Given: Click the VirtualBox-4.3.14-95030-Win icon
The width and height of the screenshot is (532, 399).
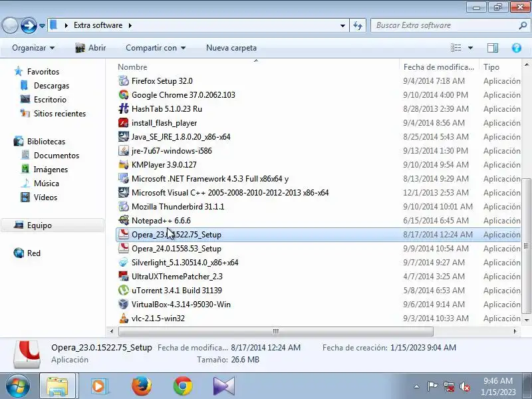Looking at the screenshot, I should point(124,305).
